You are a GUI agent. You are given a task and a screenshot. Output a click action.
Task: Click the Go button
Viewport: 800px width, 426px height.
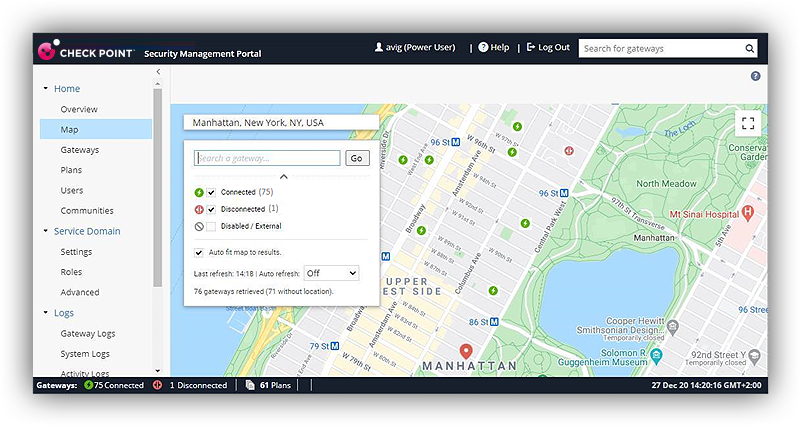[x=357, y=158]
